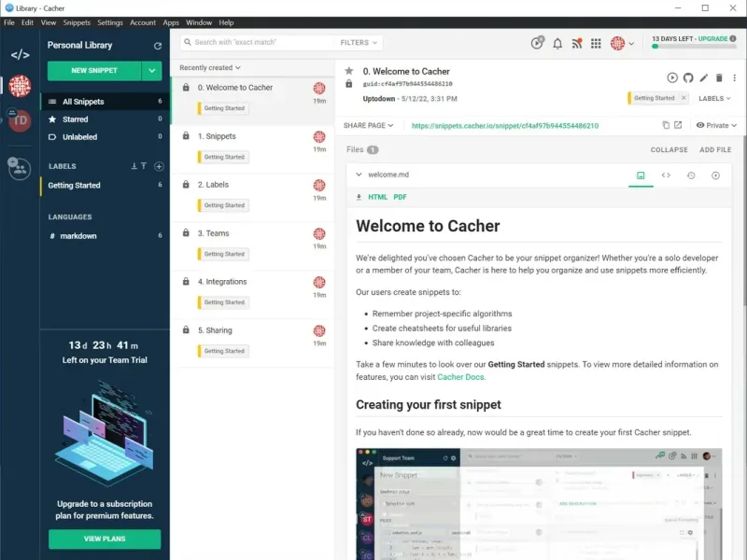This screenshot has height=560, width=747.
Task: Switch to code view for welcome.md
Action: pos(666,175)
